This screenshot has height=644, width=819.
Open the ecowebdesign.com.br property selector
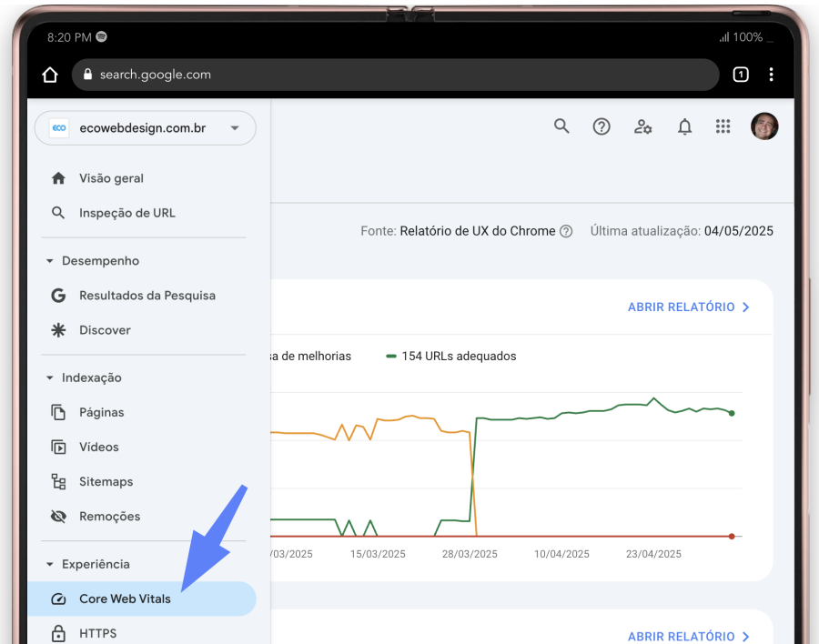tap(146, 128)
